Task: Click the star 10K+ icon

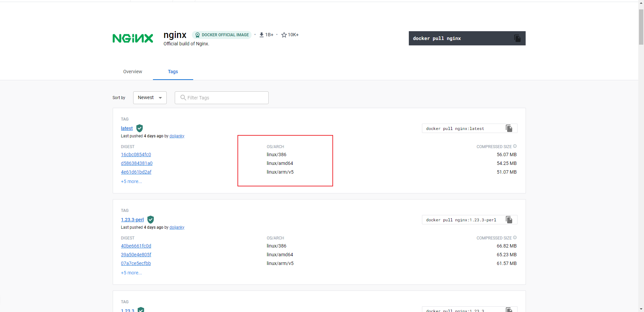Action: [x=284, y=35]
